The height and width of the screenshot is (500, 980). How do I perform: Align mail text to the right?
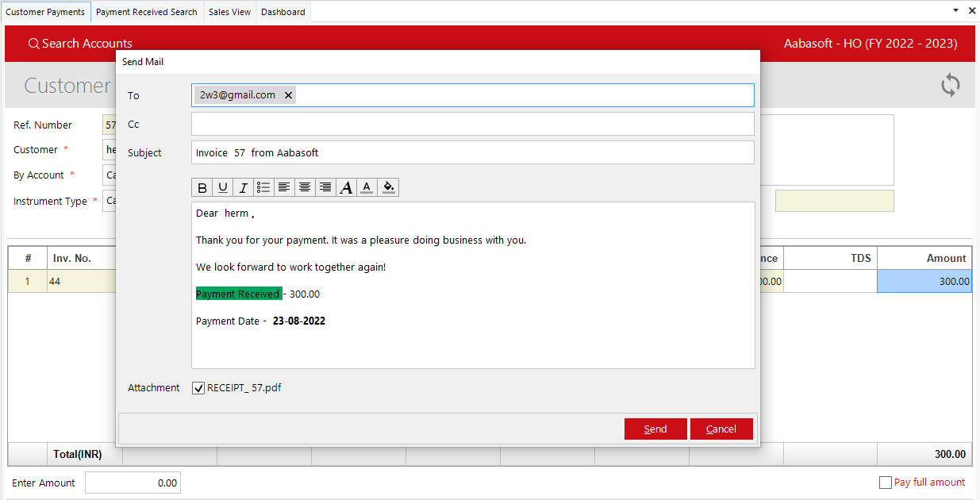click(x=325, y=187)
